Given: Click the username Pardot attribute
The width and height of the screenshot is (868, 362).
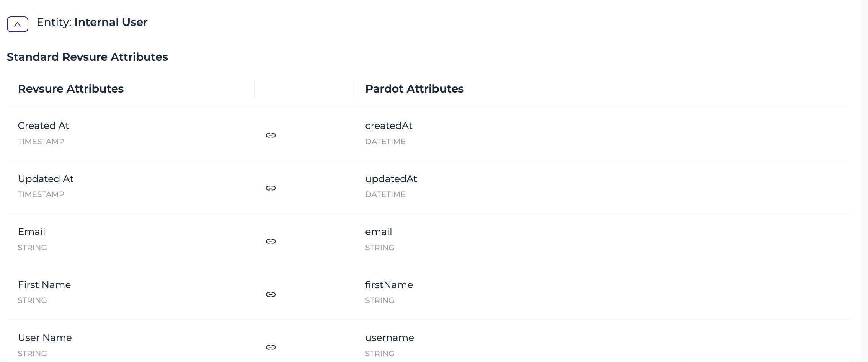Looking at the screenshot, I should [x=390, y=338].
